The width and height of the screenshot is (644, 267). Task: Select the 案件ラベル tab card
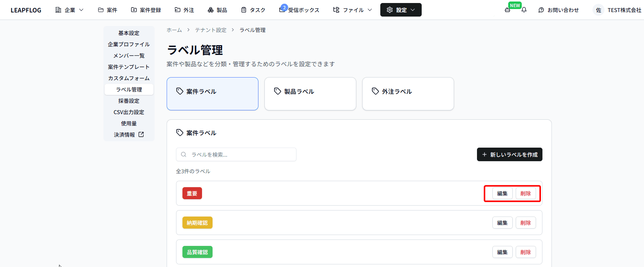tap(213, 94)
